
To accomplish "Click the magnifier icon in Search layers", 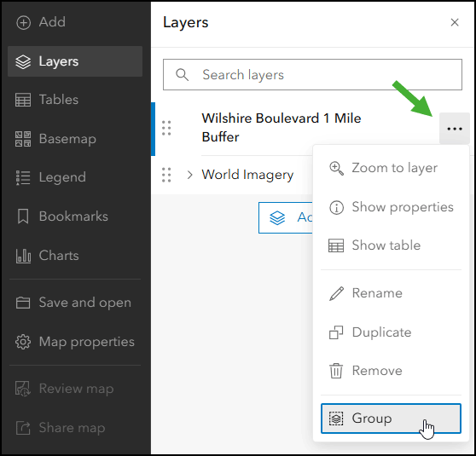I will pyautogui.click(x=183, y=75).
